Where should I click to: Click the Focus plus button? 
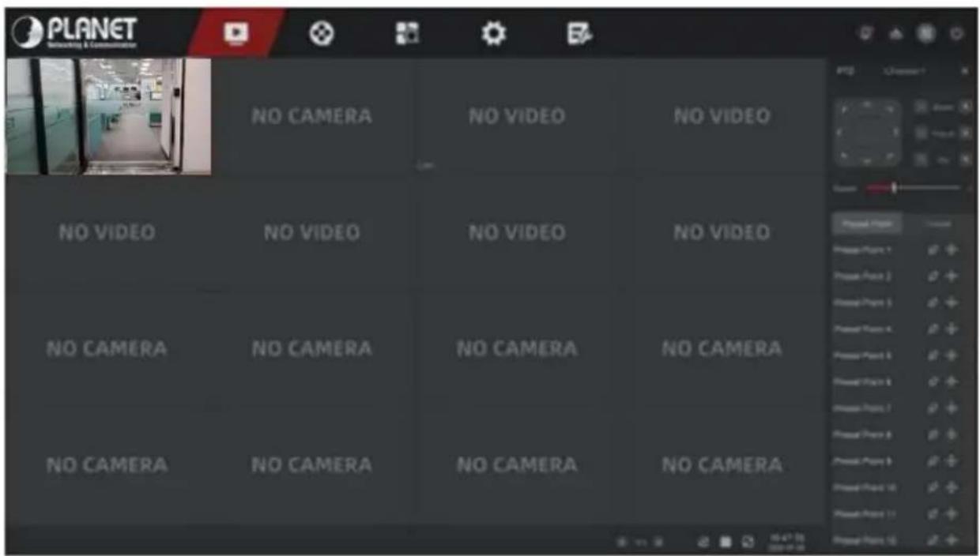[965, 133]
